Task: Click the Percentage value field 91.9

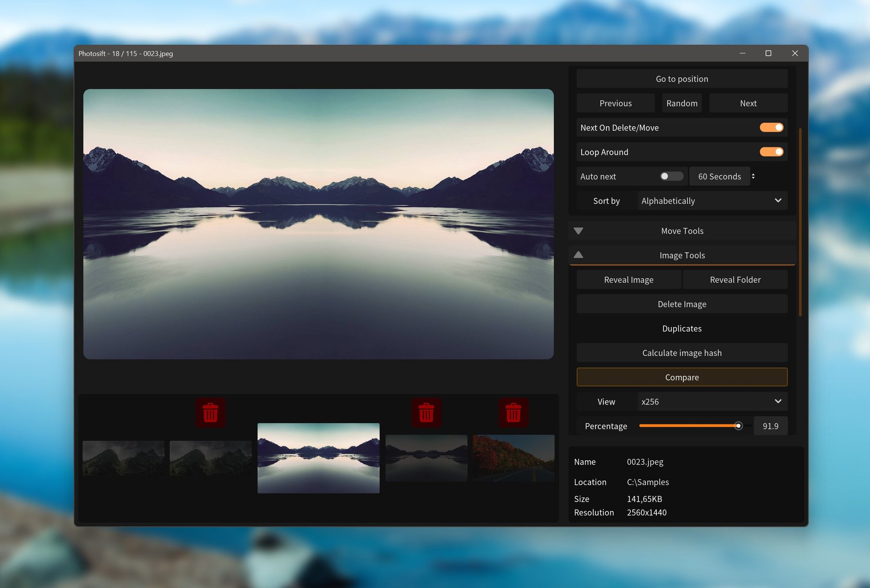Action: click(x=770, y=426)
